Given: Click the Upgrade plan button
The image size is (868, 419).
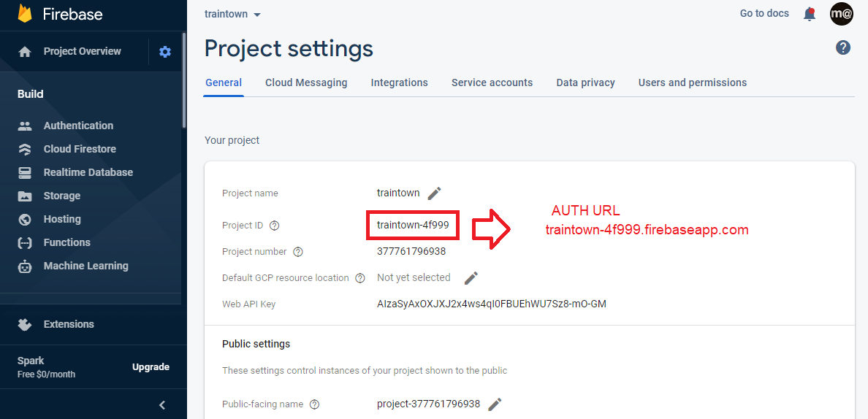Looking at the screenshot, I should (x=151, y=367).
